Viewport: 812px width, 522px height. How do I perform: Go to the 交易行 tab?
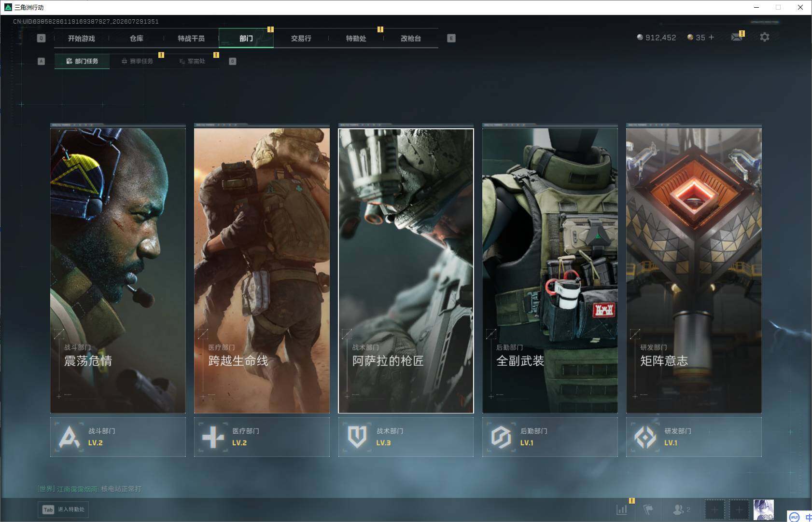[301, 38]
